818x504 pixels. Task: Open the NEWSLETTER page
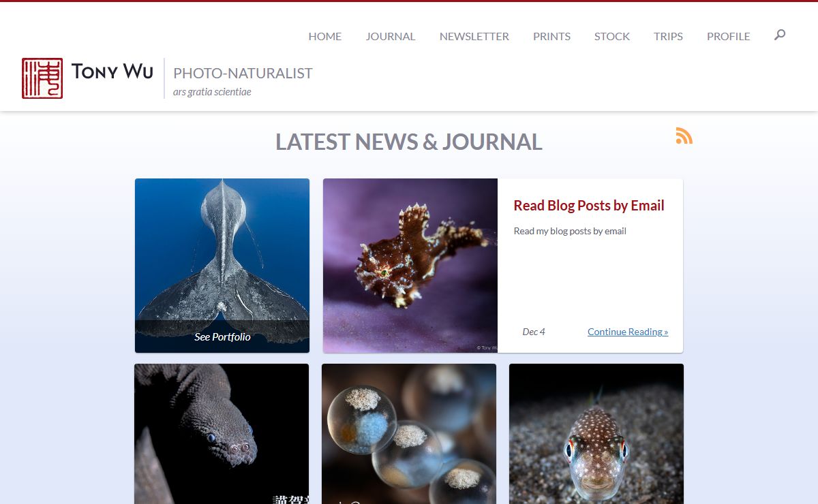(x=474, y=37)
